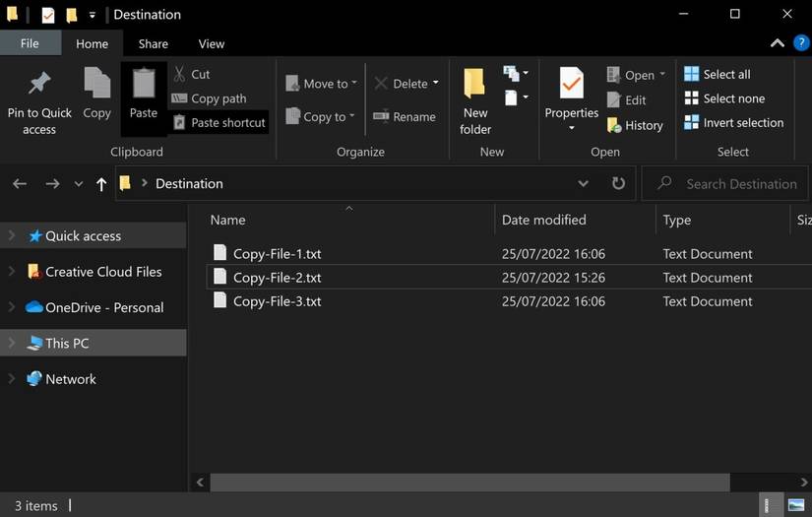Open Recent locations dropdown chevron

(x=78, y=183)
